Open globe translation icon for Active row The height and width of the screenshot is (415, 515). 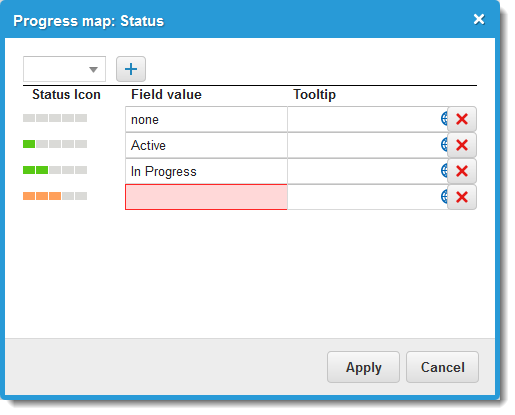pyautogui.click(x=444, y=145)
